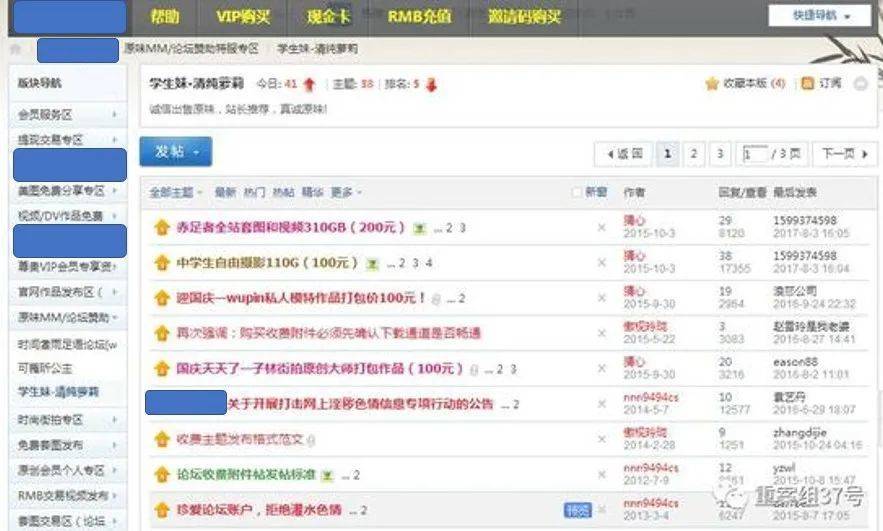Open the 更多 filter dropdown

click(345, 193)
